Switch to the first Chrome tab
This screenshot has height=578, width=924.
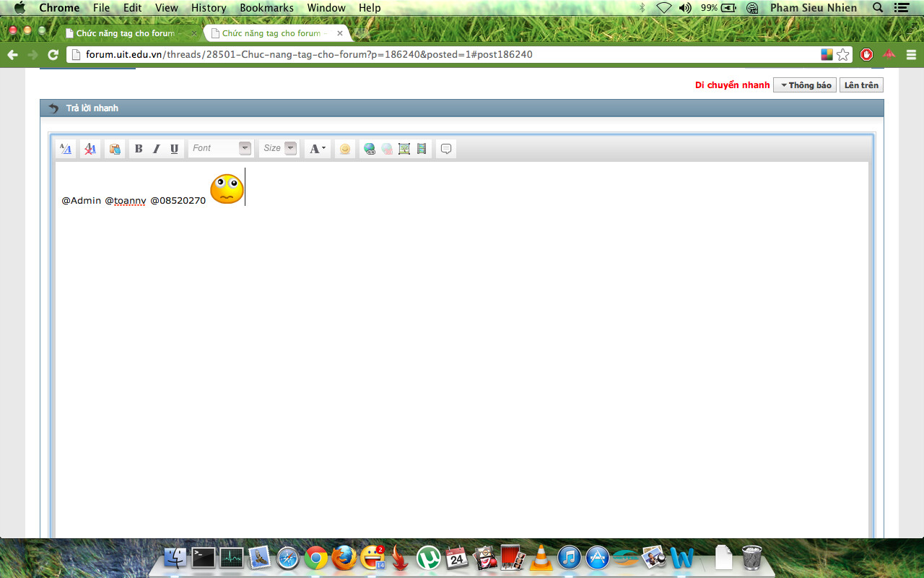pyautogui.click(x=126, y=33)
